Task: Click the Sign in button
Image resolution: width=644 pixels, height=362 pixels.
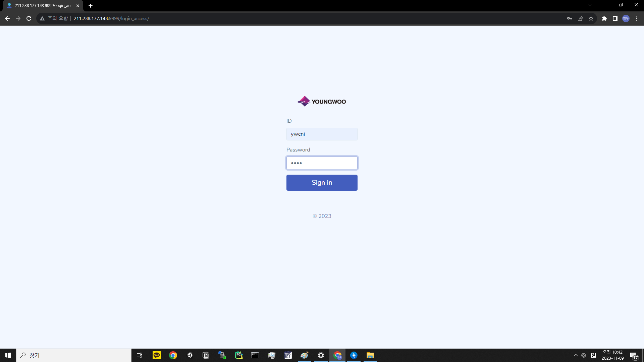Action: [x=322, y=183]
